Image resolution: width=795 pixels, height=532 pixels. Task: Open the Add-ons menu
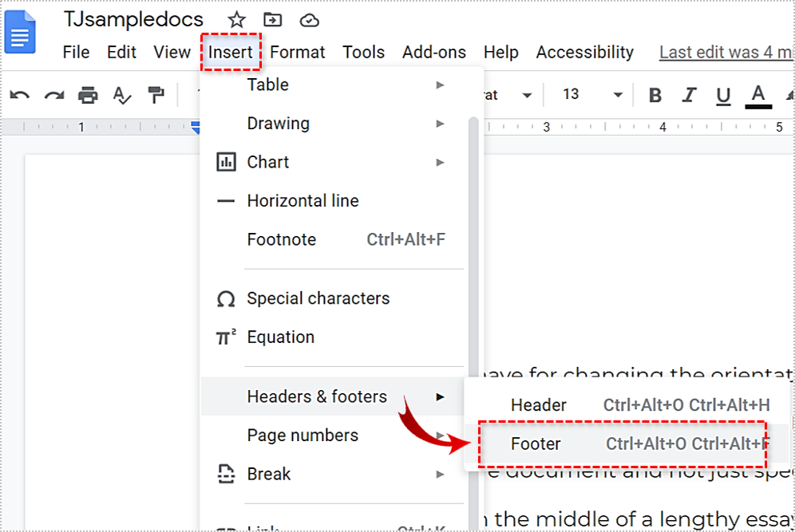click(434, 52)
